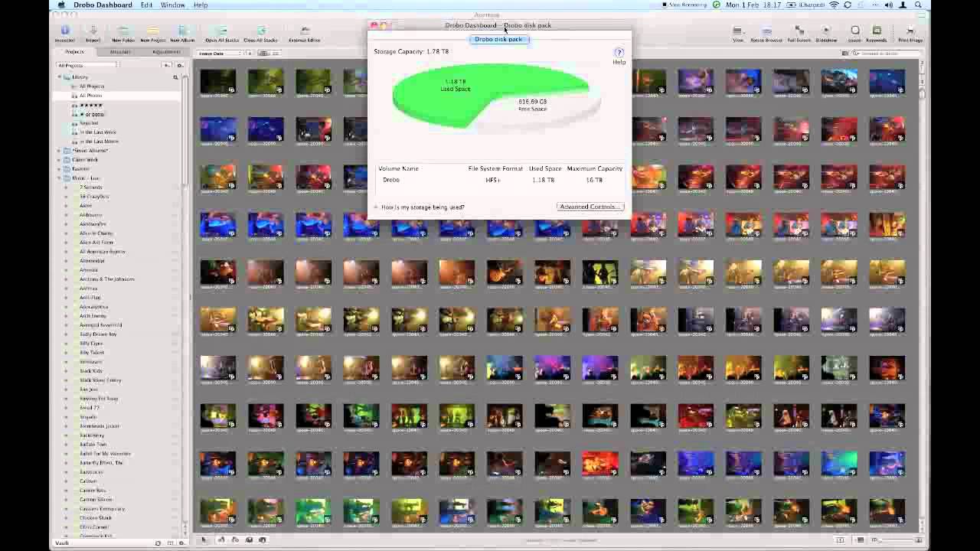Collapse the Library tree item
Screen dimensions: 980x551
tap(60, 77)
